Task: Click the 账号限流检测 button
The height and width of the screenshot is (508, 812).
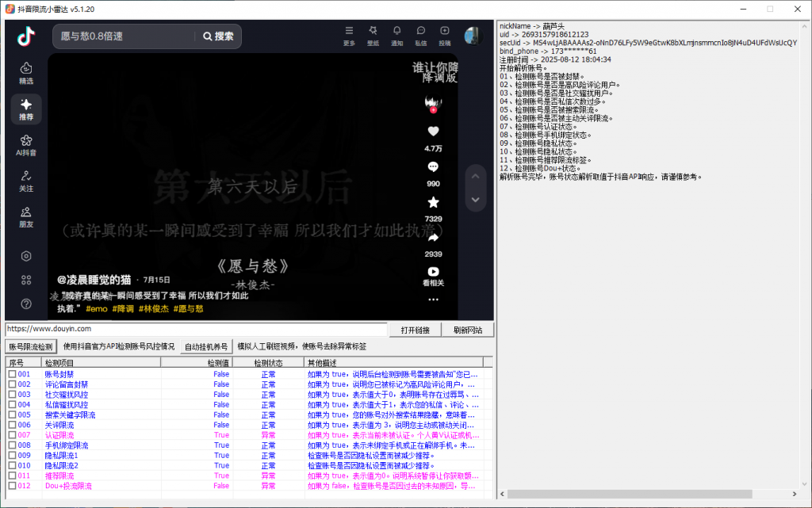Action: pyautogui.click(x=31, y=346)
